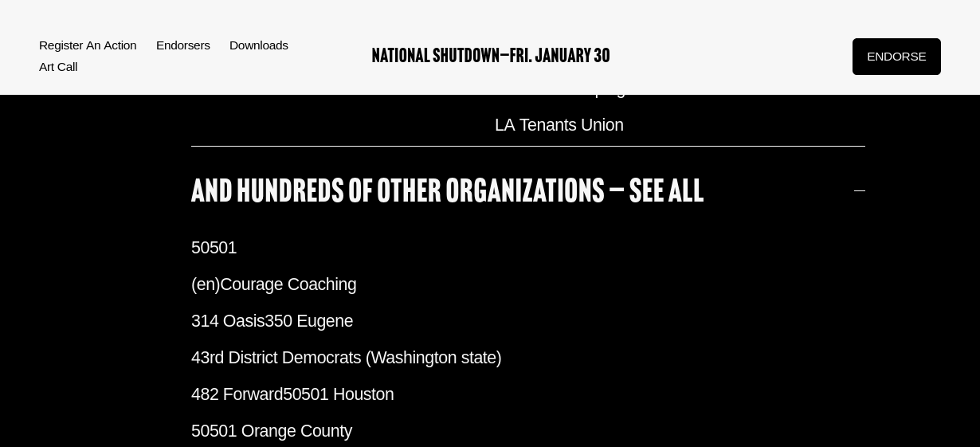The height and width of the screenshot is (447, 980).
Task: Click the 482 Forward organization name
Action: (x=237, y=394)
